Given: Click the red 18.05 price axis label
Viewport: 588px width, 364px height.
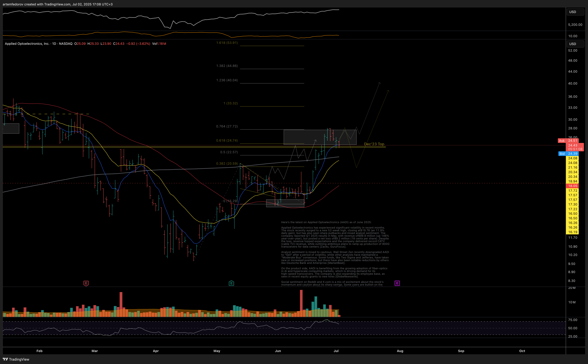Looking at the screenshot, I should click(572, 186).
